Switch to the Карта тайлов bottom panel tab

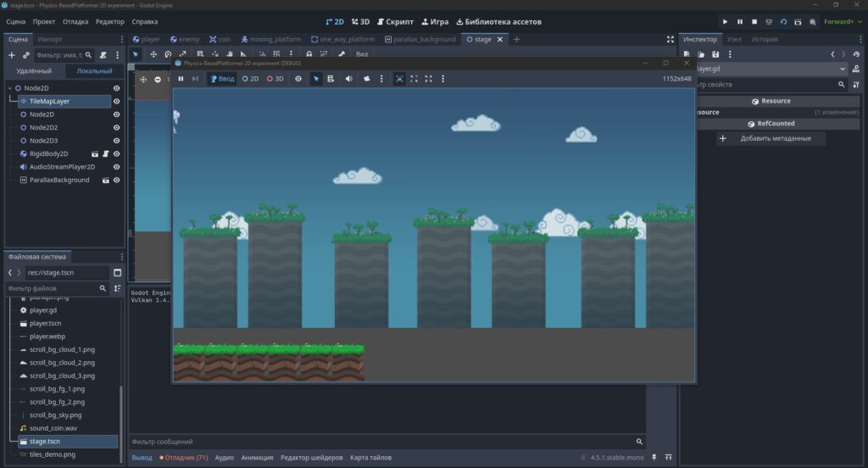tap(370, 458)
